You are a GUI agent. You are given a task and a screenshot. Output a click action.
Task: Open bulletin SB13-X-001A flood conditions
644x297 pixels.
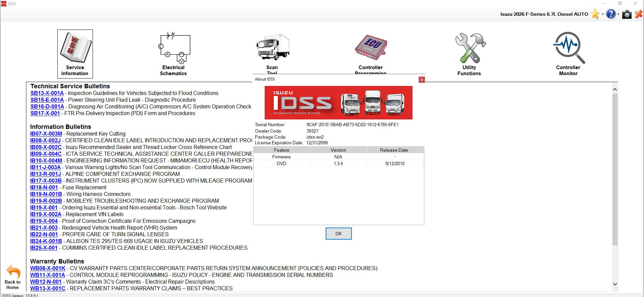click(47, 93)
